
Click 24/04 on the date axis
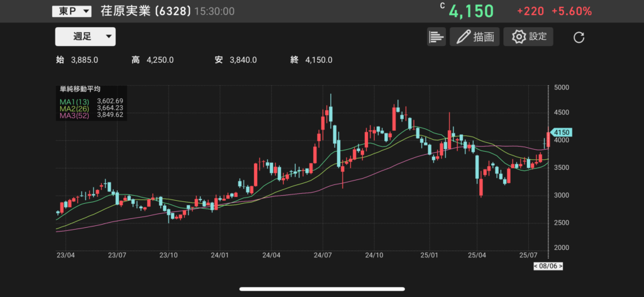click(x=272, y=255)
